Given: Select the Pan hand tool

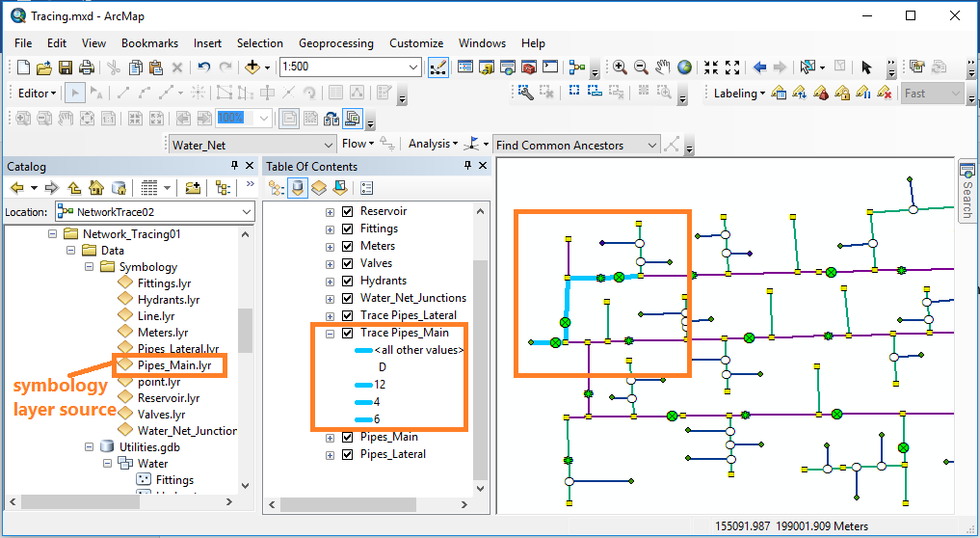Looking at the screenshot, I should tap(663, 67).
